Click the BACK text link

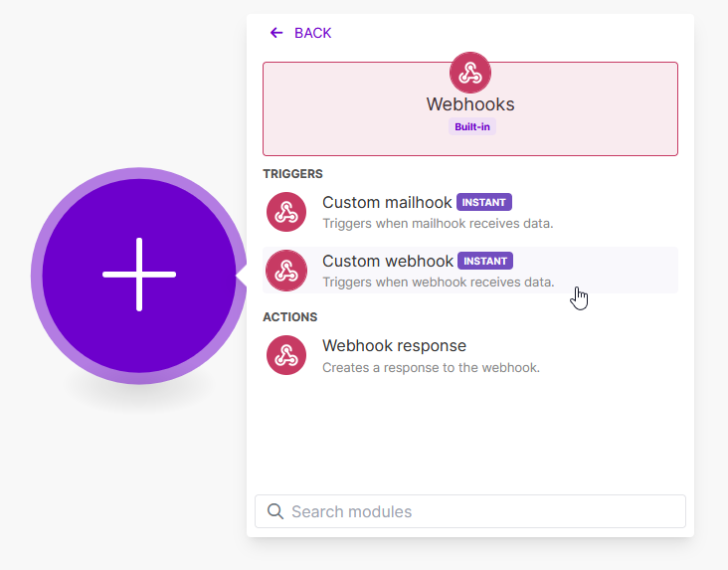coord(312,33)
